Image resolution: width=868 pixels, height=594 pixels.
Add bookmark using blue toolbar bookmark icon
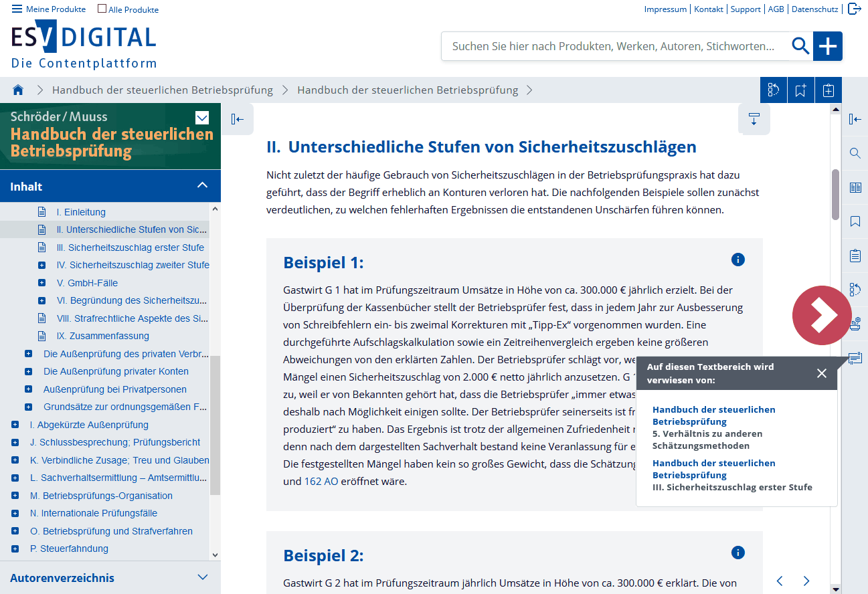pos(800,90)
